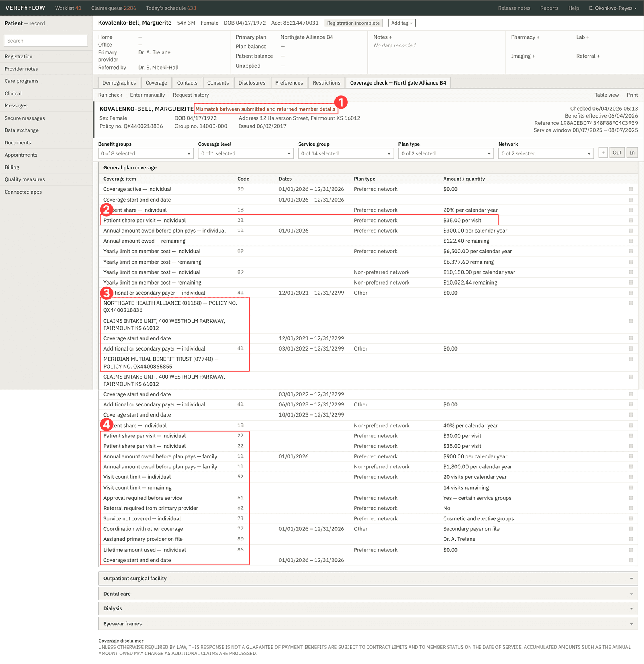Open D. Okonkwo-Reyes user menu
The width and height of the screenshot is (644, 664).
click(x=613, y=8)
